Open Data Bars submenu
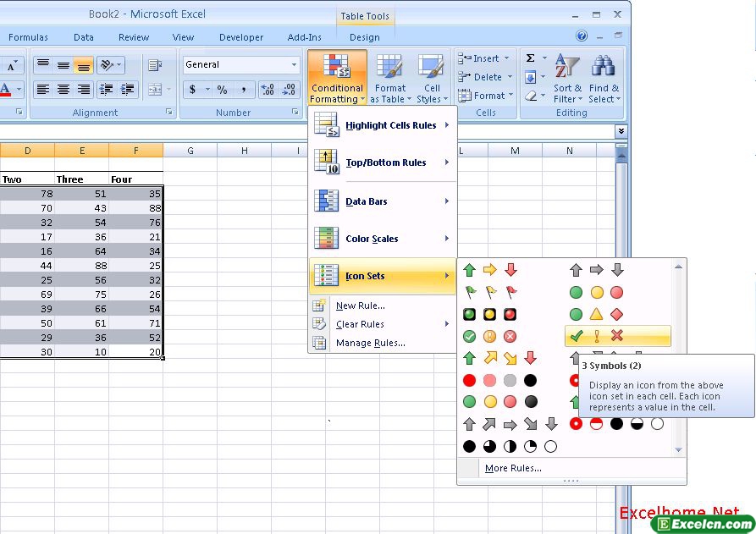The image size is (756, 534). pyautogui.click(x=383, y=201)
